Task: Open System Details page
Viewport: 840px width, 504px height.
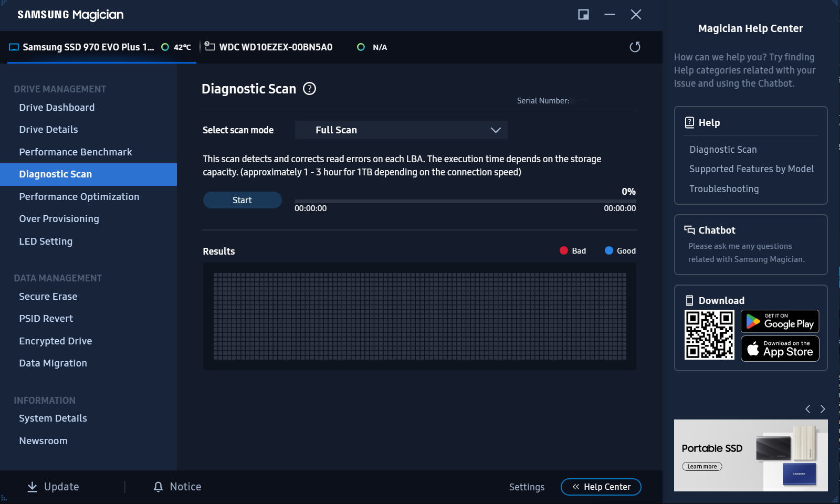Action: 53,418
